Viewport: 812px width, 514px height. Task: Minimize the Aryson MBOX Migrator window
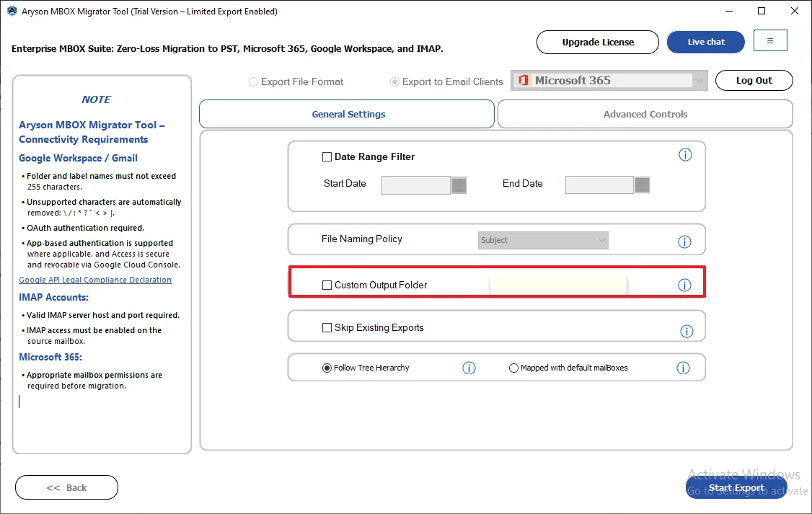pos(728,11)
